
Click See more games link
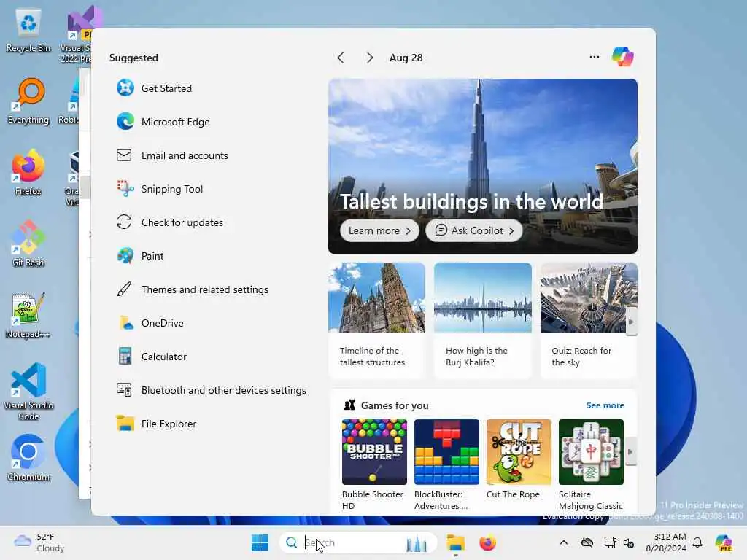click(x=605, y=405)
